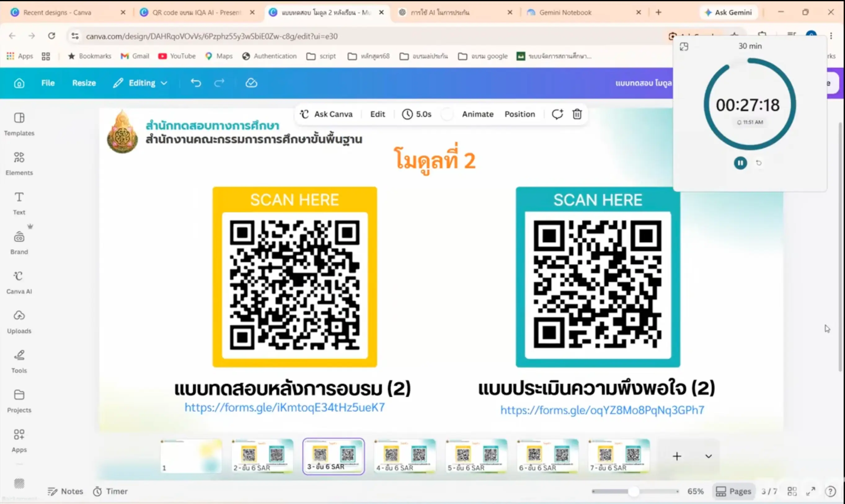
Task: Adjust the zoom slider
Action: click(634, 491)
